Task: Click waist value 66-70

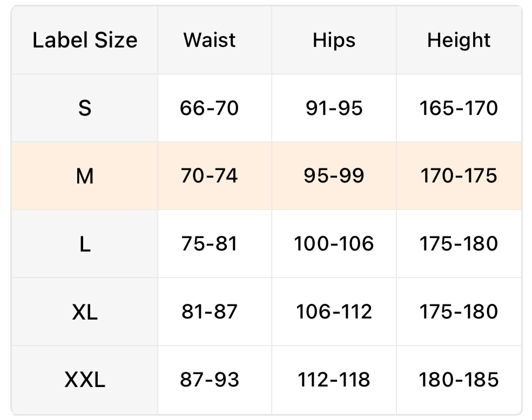Action: point(210,109)
